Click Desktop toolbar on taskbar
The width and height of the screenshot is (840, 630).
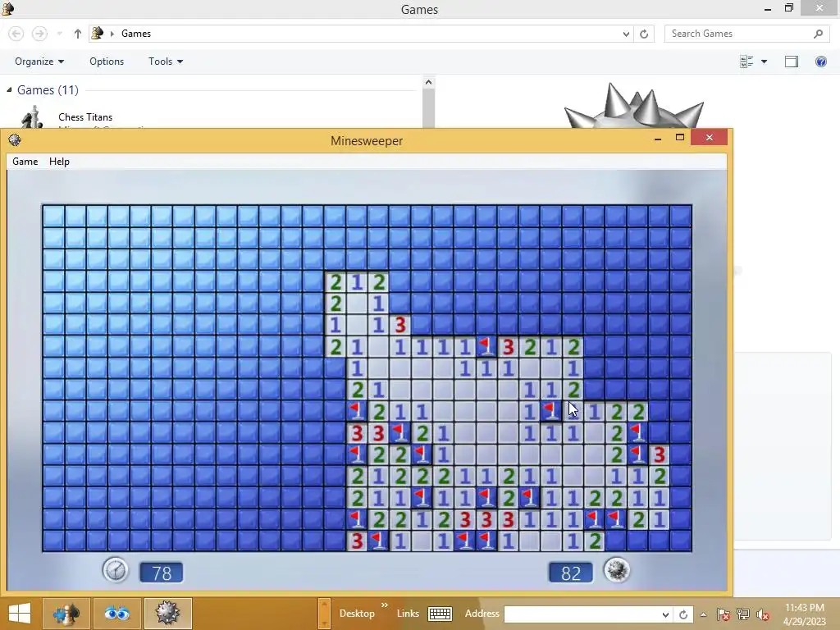pos(357,614)
